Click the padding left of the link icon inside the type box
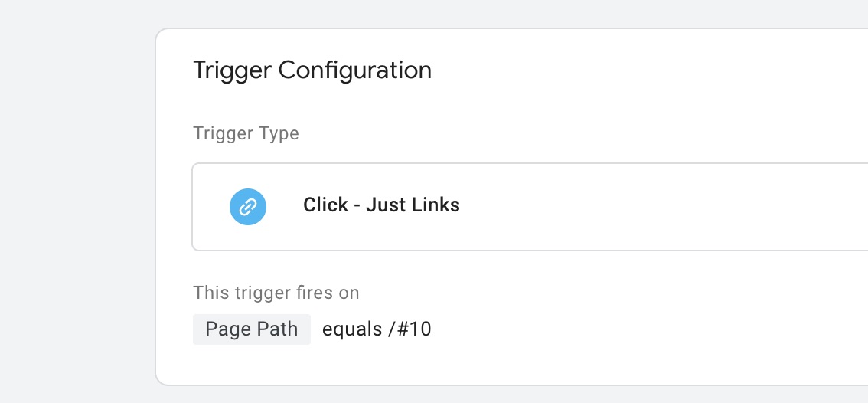 [x=210, y=207]
